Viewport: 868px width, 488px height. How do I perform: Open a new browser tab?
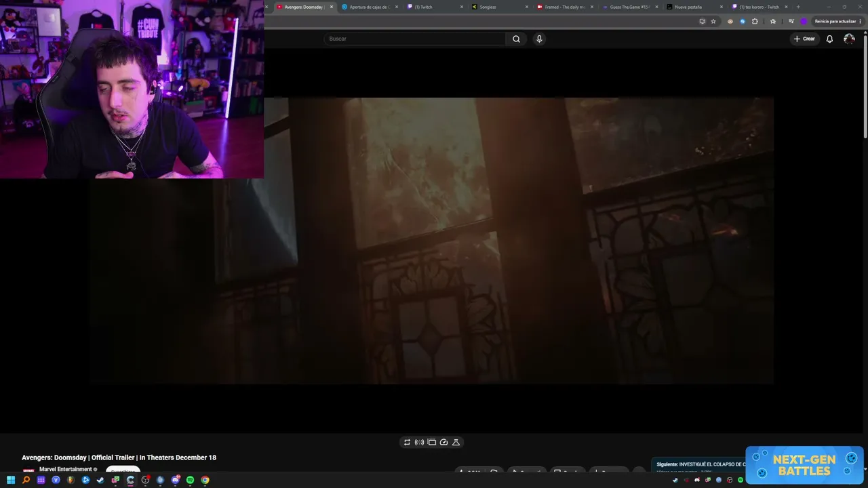coord(798,7)
